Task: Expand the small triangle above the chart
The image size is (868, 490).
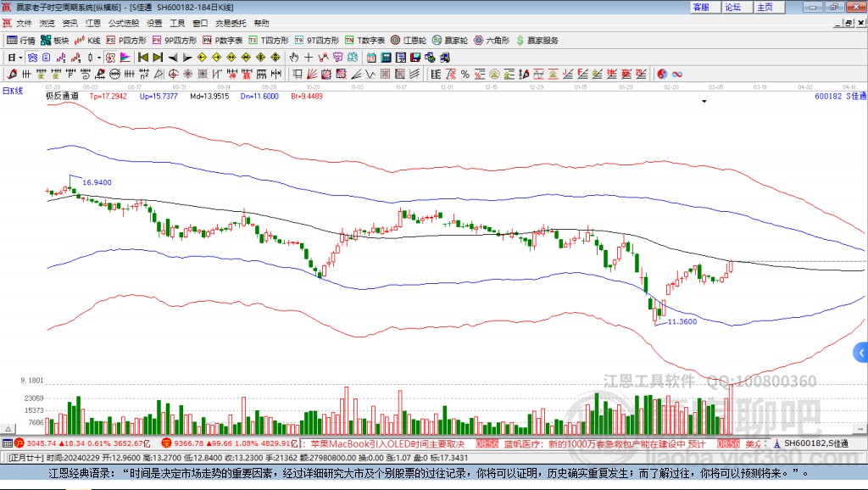Action: (704, 102)
